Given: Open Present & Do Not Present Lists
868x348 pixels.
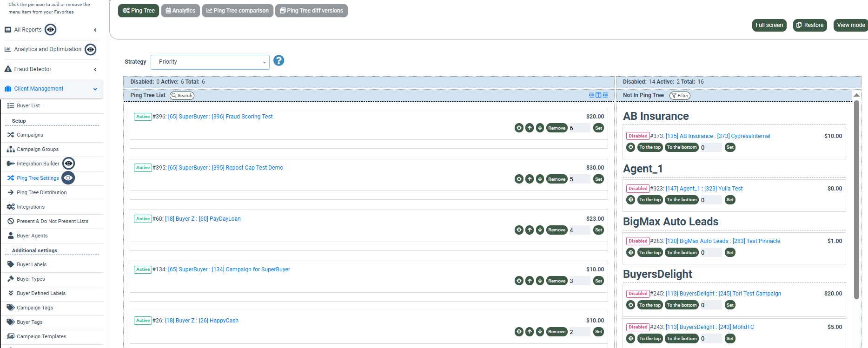Looking at the screenshot, I should pyautogui.click(x=53, y=221).
